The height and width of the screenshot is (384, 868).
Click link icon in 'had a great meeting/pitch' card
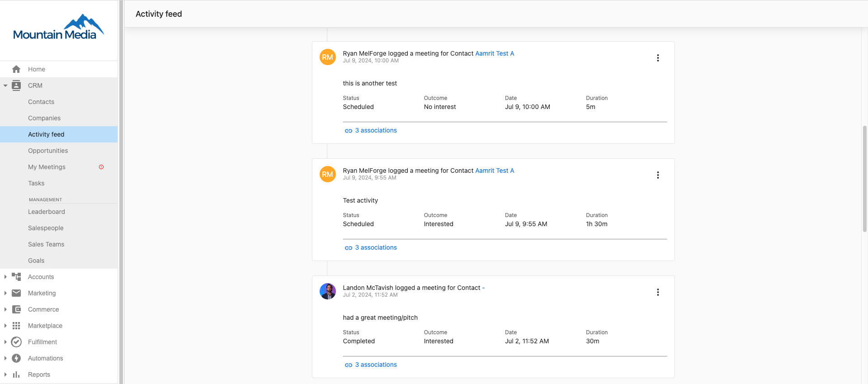[349, 365]
